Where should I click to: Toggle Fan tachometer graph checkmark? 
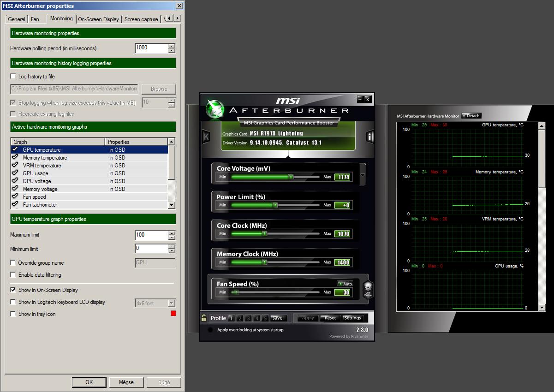pyautogui.click(x=15, y=204)
